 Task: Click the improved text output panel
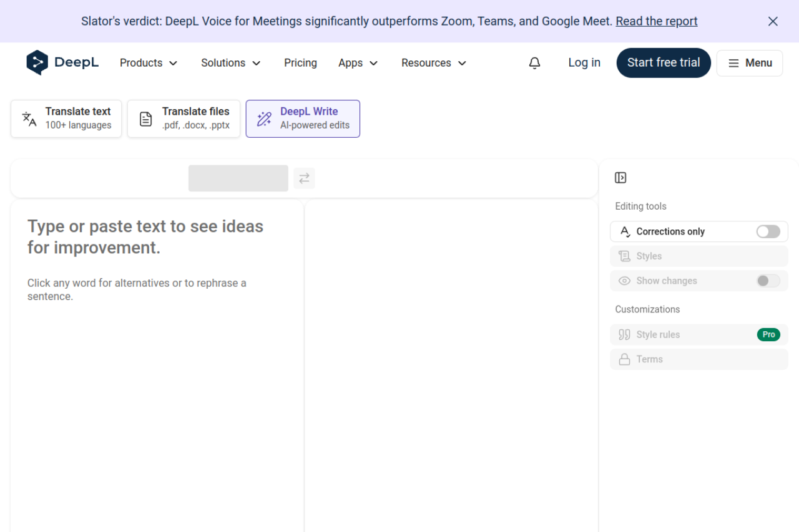[x=451, y=365]
